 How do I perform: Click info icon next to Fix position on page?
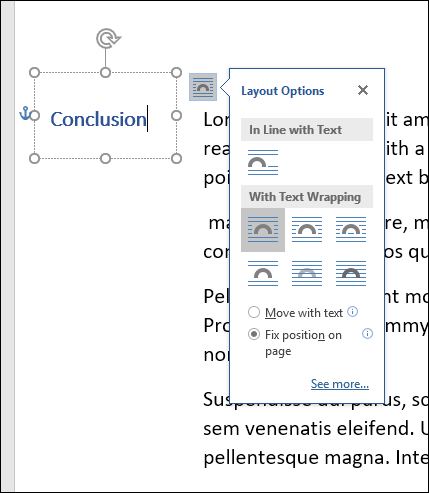[367, 333]
